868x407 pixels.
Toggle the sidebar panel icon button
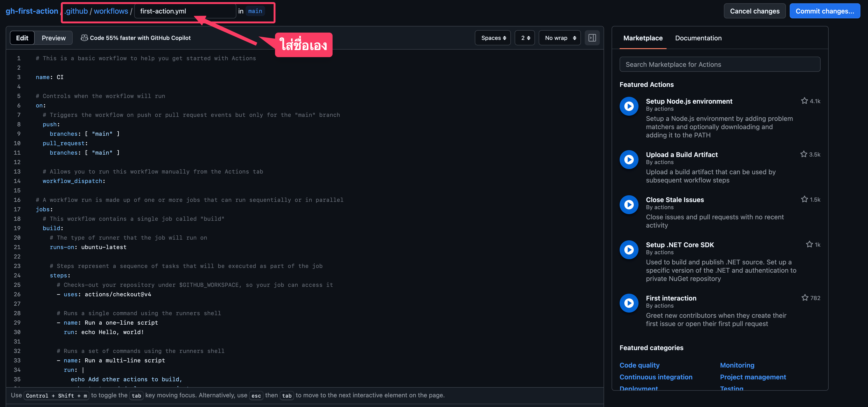(x=592, y=38)
